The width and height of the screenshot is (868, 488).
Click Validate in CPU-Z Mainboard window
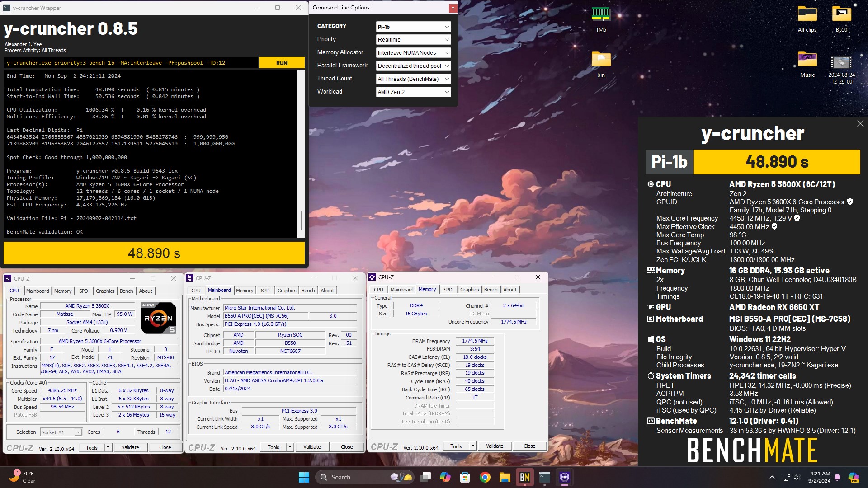click(312, 447)
